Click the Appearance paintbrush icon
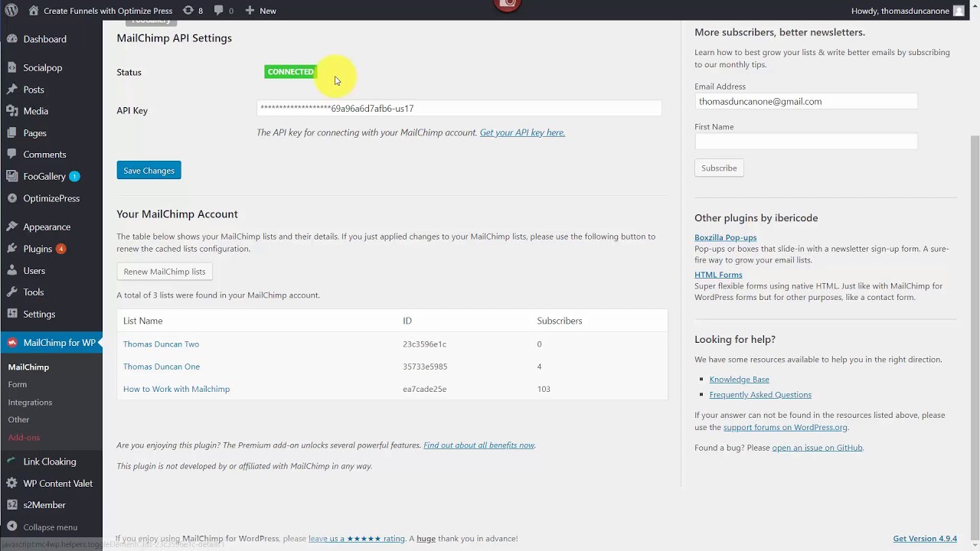Screen dimensions: 980x551 (x=11, y=227)
